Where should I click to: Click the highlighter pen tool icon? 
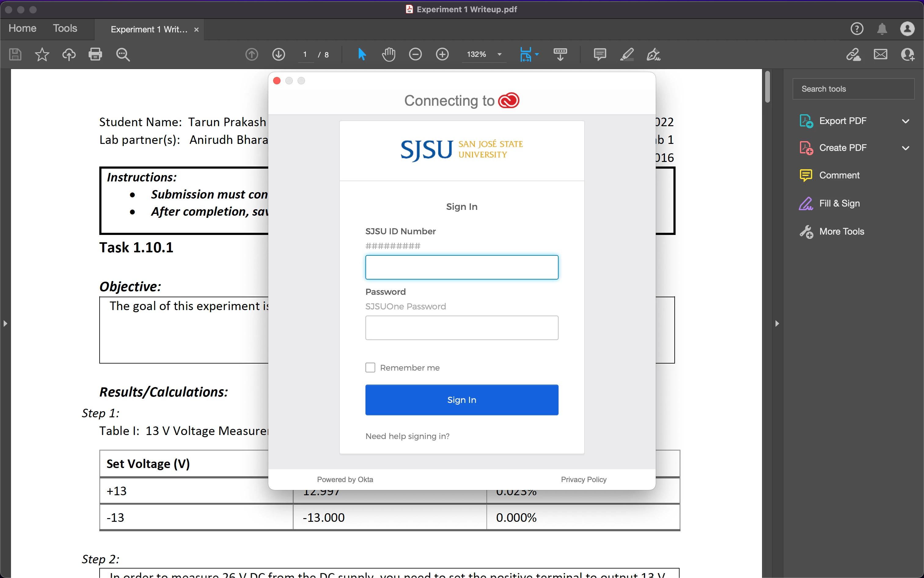click(627, 54)
